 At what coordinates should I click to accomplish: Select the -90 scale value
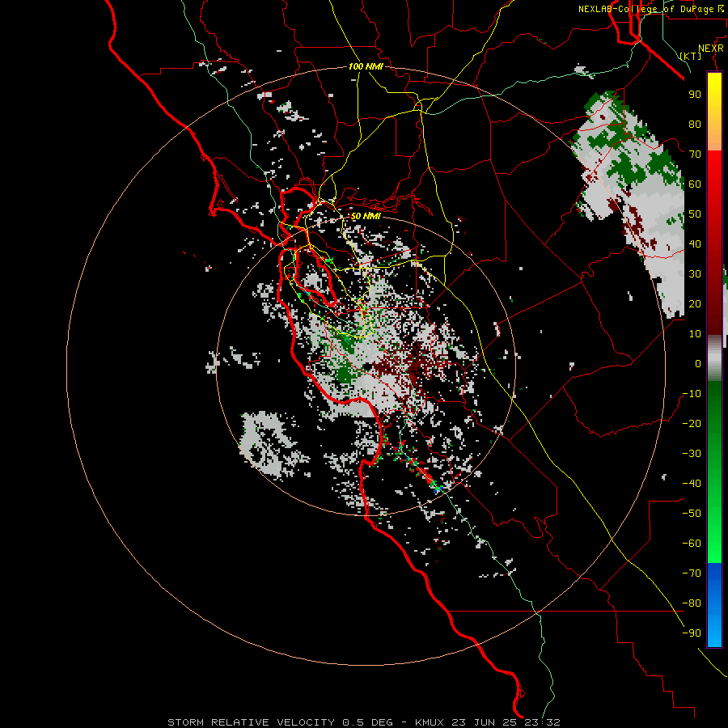[x=692, y=633]
